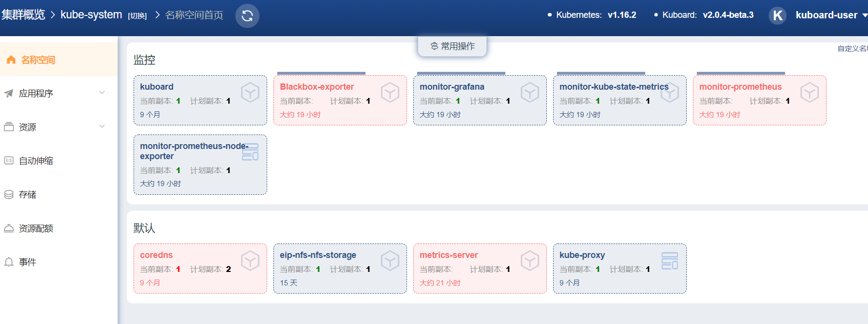This screenshot has width=868, height=324.
Task: Click the cube icon on monitor-grafana card
Action: (530, 92)
